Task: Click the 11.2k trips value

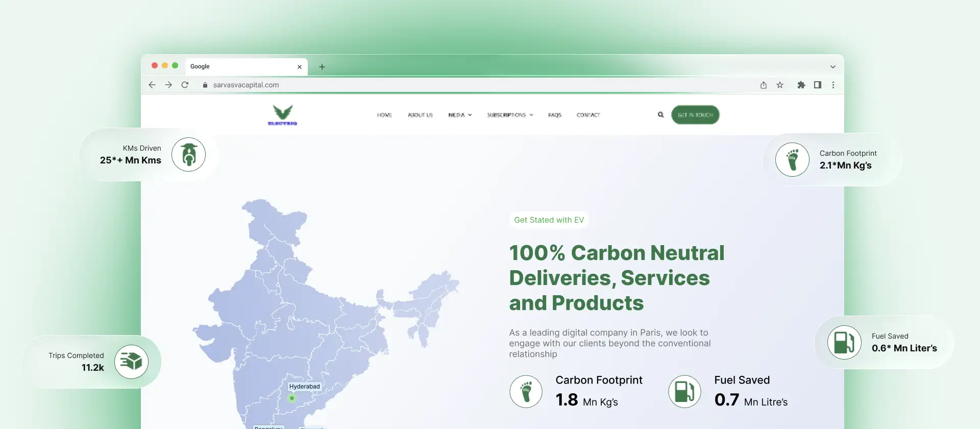Action: [x=93, y=368]
